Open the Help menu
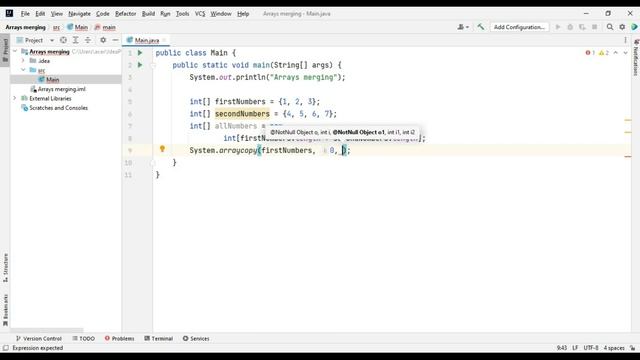 click(x=243, y=13)
